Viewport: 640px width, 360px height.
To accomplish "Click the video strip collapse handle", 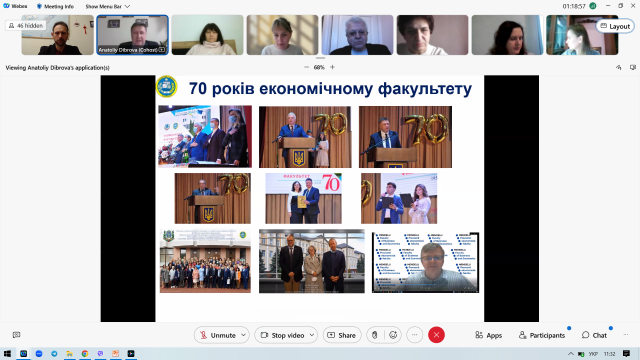I will tap(320, 58).
